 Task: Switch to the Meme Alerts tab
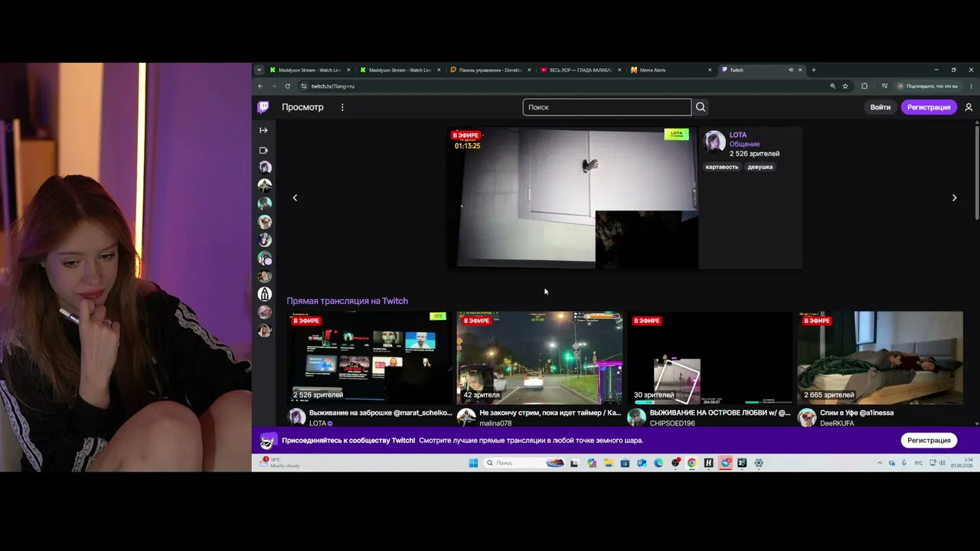[671, 70]
